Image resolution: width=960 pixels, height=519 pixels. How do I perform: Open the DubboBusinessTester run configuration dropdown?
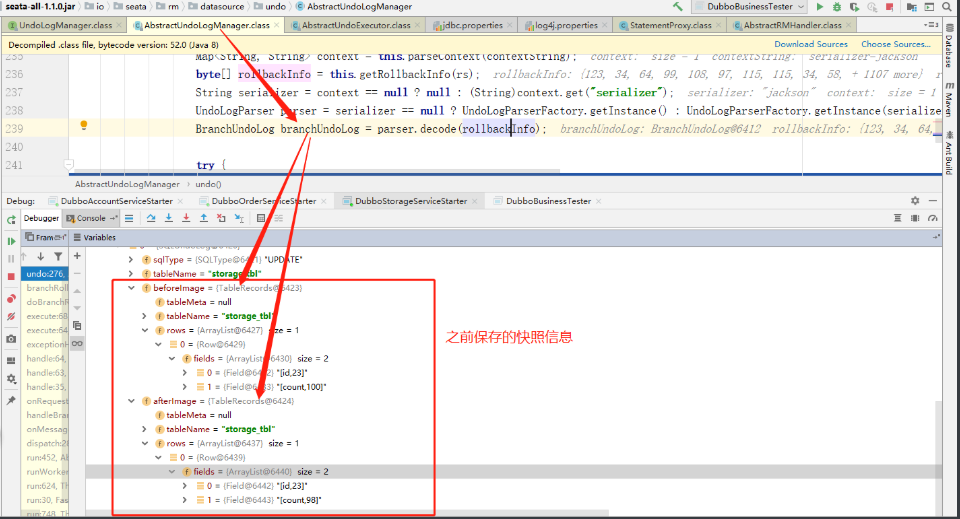pos(750,7)
